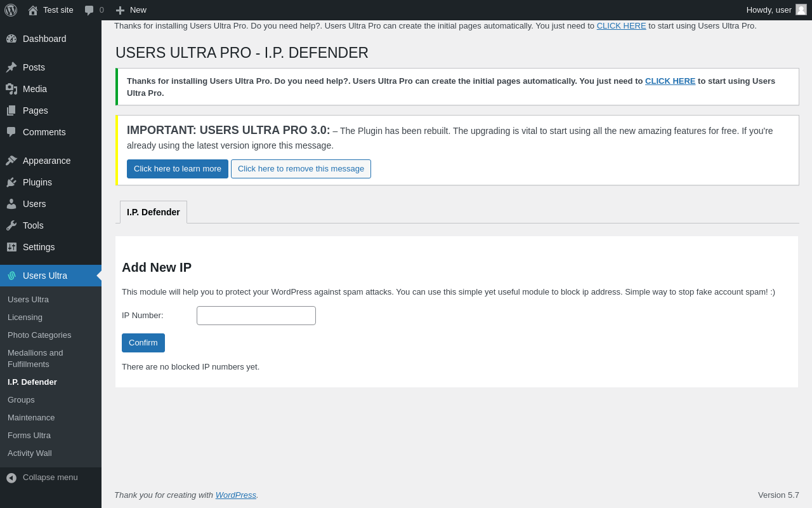The width and height of the screenshot is (812, 508).
Task: Click the Pages icon in sidebar
Action: (11, 110)
